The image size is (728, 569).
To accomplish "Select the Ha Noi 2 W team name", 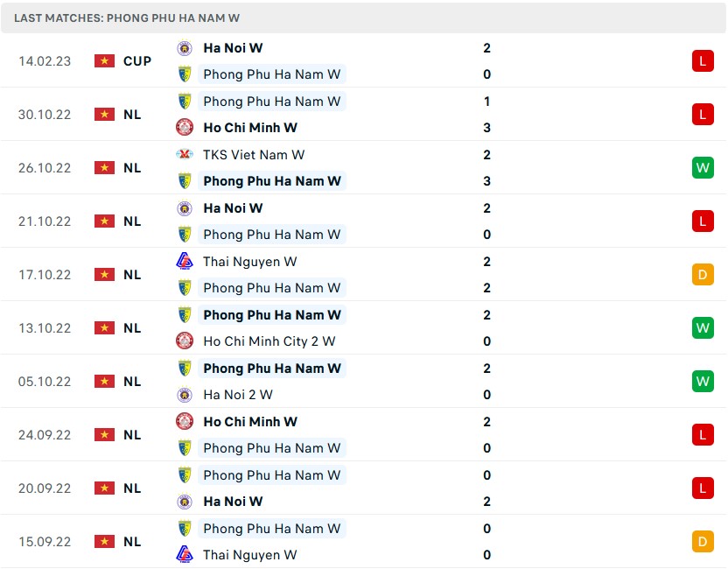I will (238, 395).
